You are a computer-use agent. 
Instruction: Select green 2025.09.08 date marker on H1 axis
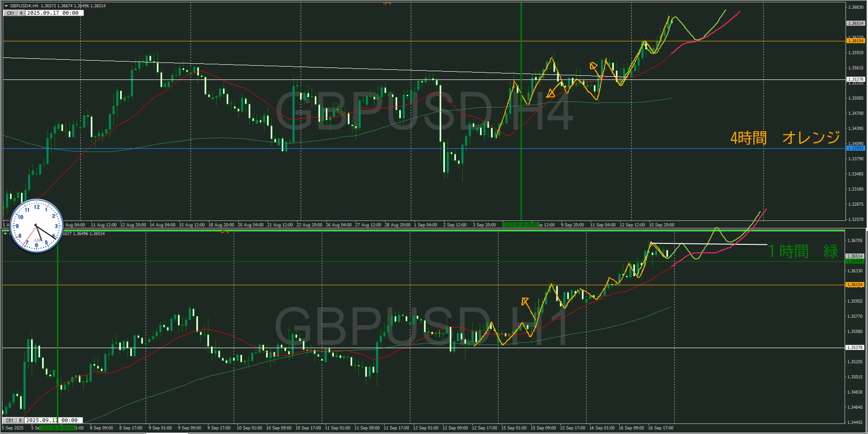click(57, 428)
